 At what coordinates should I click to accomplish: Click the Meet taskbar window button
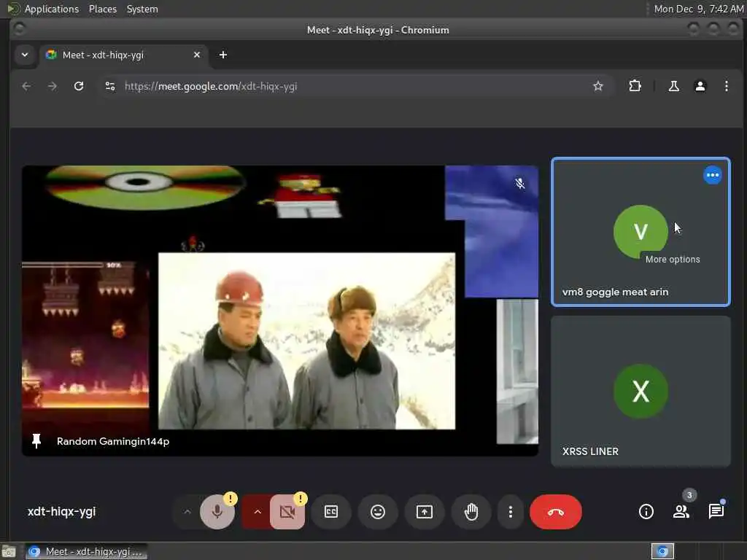click(86, 551)
